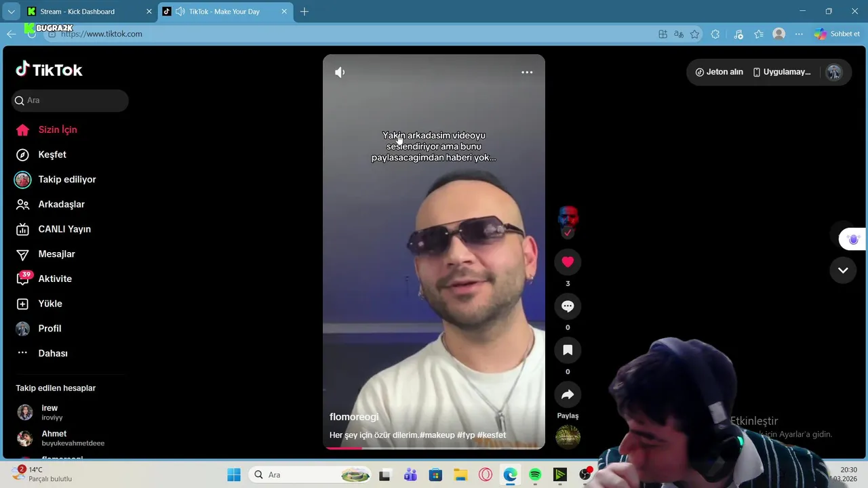Open the video's three-dot options menu
Image resolution: width=868 pixels, height=488 pixels.
(x=527, y=72)
